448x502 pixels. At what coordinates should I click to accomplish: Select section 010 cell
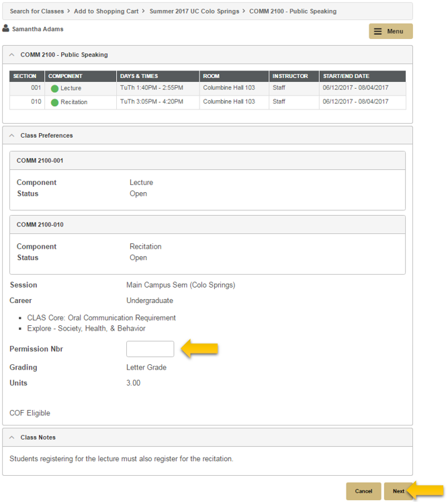pos(27,102)
